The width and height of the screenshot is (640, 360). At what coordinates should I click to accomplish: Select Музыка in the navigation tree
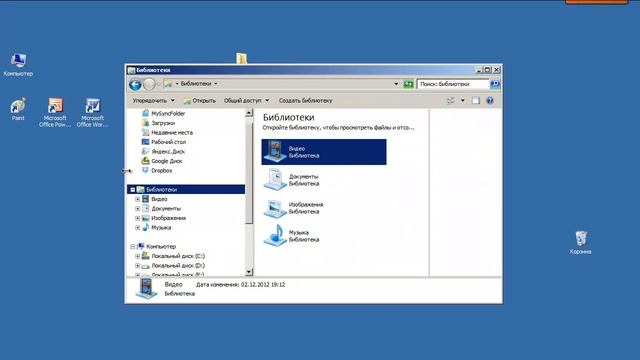click(x=161, y=227)
